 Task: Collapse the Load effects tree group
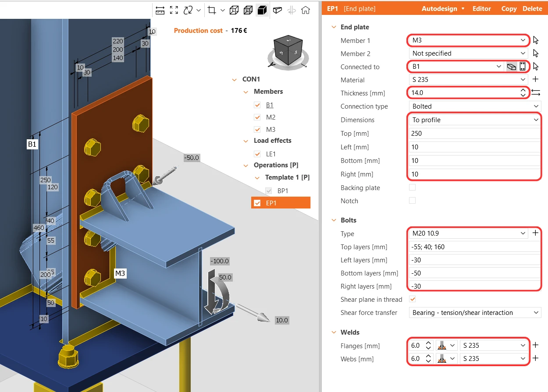pos(246,141)
